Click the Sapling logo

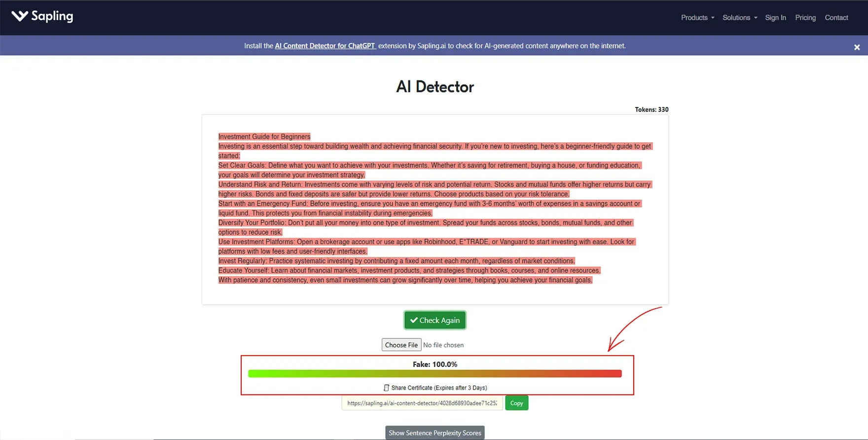[42, 16]
